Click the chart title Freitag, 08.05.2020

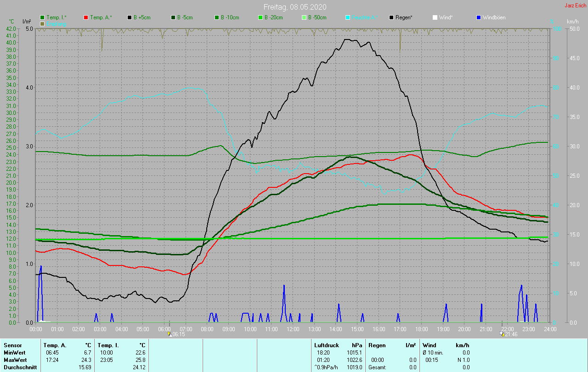click(294, 7)
